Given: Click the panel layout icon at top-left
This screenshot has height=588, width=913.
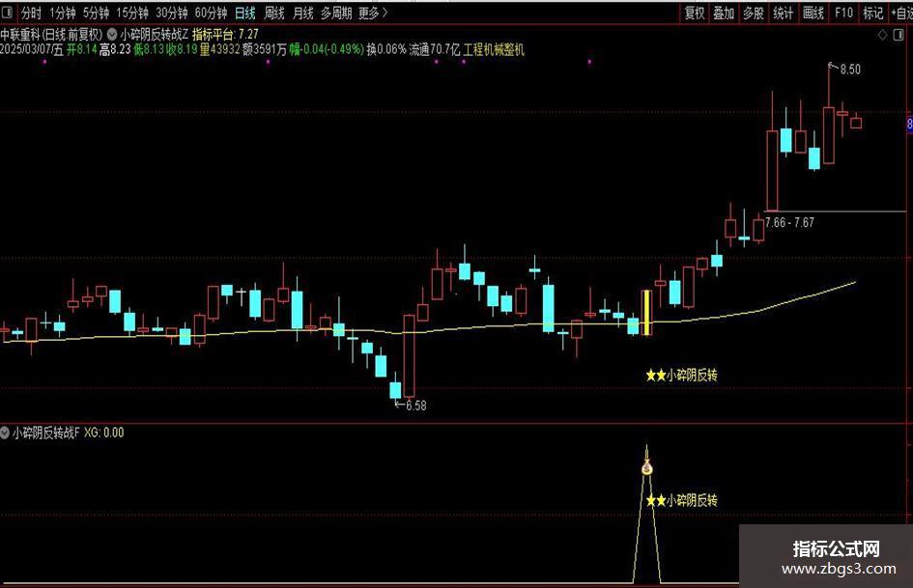Looking at the screenshot, I should [x=8, y=13].
